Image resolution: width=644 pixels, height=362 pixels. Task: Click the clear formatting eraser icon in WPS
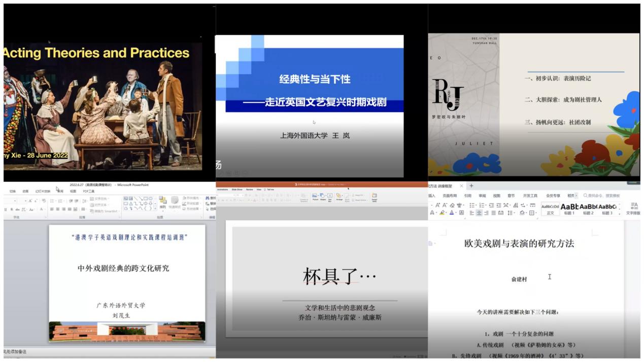click(452, 205)
